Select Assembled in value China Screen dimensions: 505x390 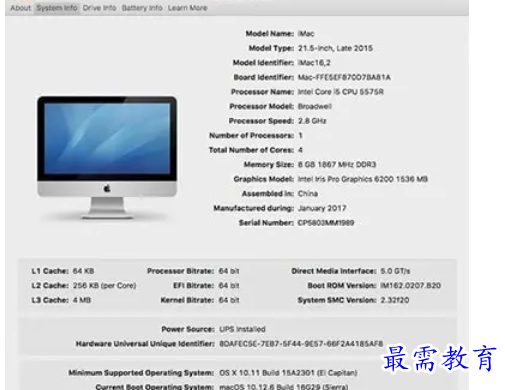click(x=308, y=194)
